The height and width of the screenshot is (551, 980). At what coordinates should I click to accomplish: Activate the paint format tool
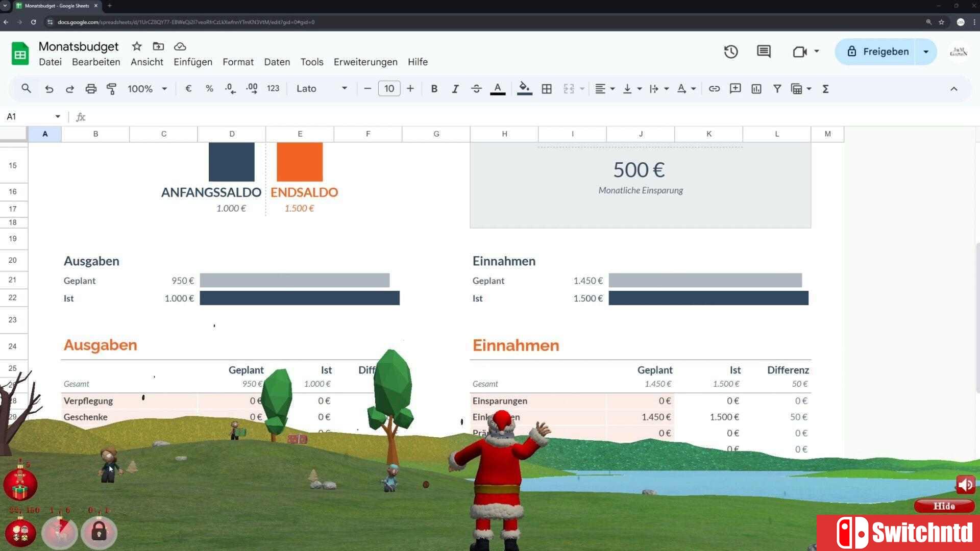111,89
